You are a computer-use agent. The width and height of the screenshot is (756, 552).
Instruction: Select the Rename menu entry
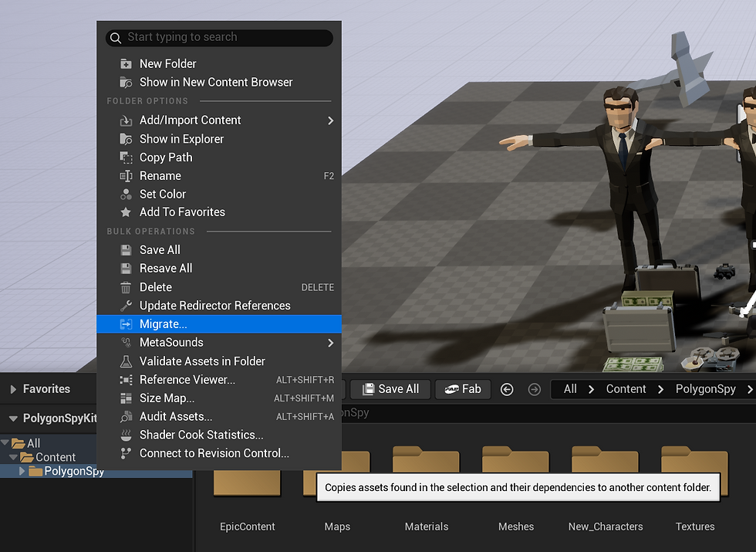tap(219, 176)
